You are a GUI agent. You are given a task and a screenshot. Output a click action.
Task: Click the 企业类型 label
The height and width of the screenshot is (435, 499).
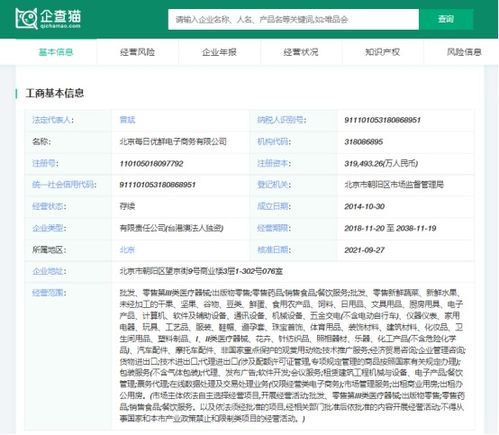coord(49,228)
